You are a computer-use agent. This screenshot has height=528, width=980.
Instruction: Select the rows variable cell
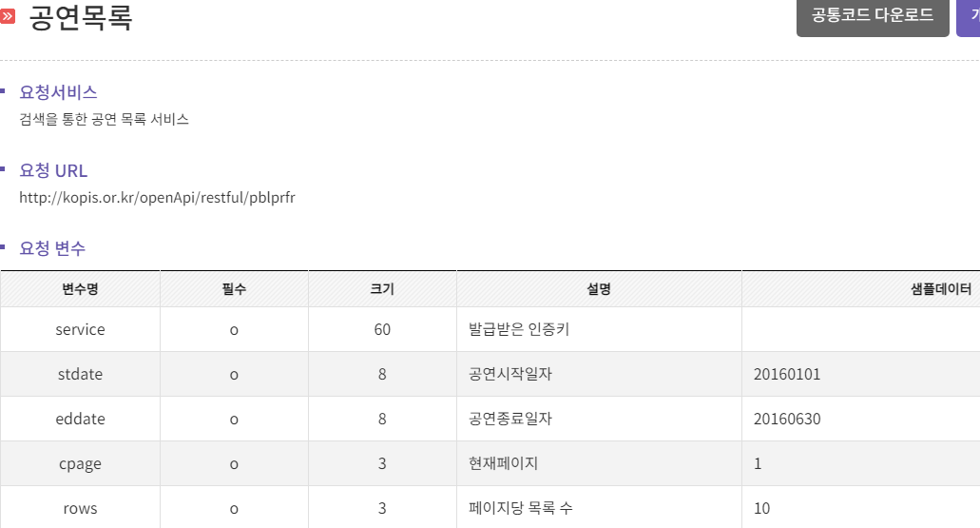point(80,508)
